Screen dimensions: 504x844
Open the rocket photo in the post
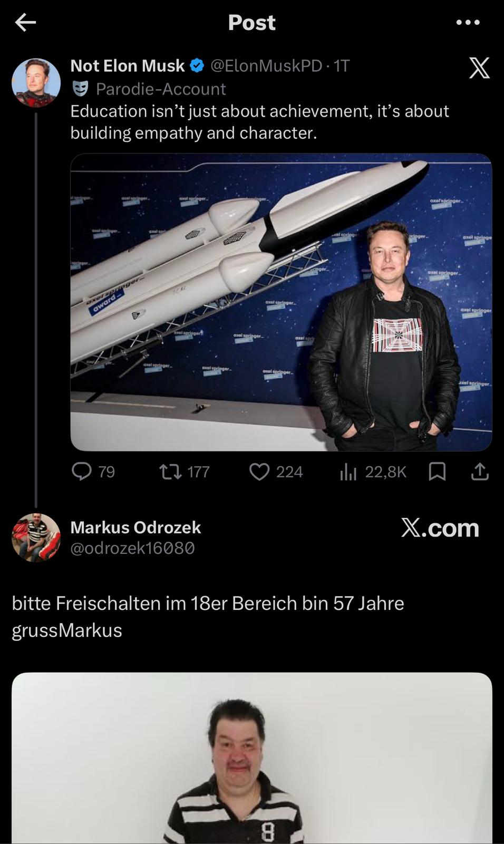[x=281, y=302]
